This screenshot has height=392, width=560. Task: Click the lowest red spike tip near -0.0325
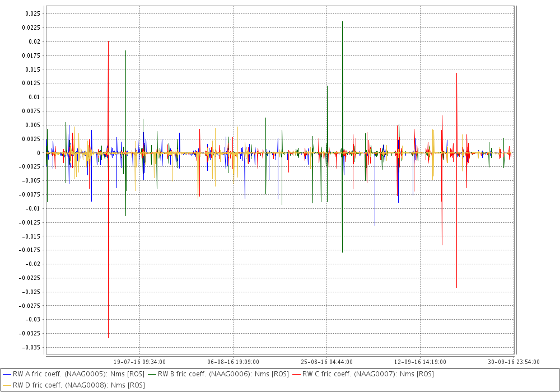[108, 338]
